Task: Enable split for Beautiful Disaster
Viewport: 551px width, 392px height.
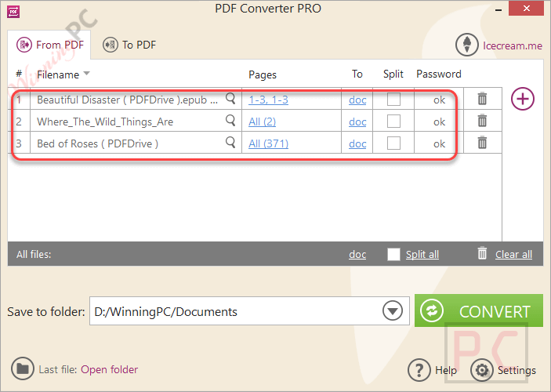Action: coord(393,99)
